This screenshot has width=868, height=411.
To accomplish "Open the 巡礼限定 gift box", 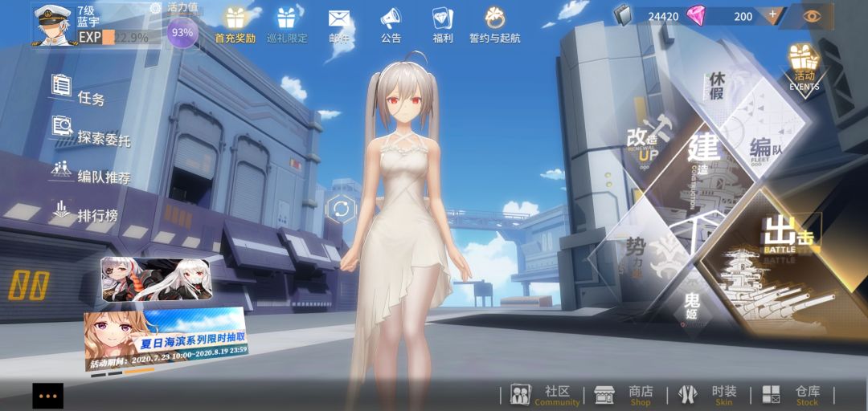I will 287,25.
